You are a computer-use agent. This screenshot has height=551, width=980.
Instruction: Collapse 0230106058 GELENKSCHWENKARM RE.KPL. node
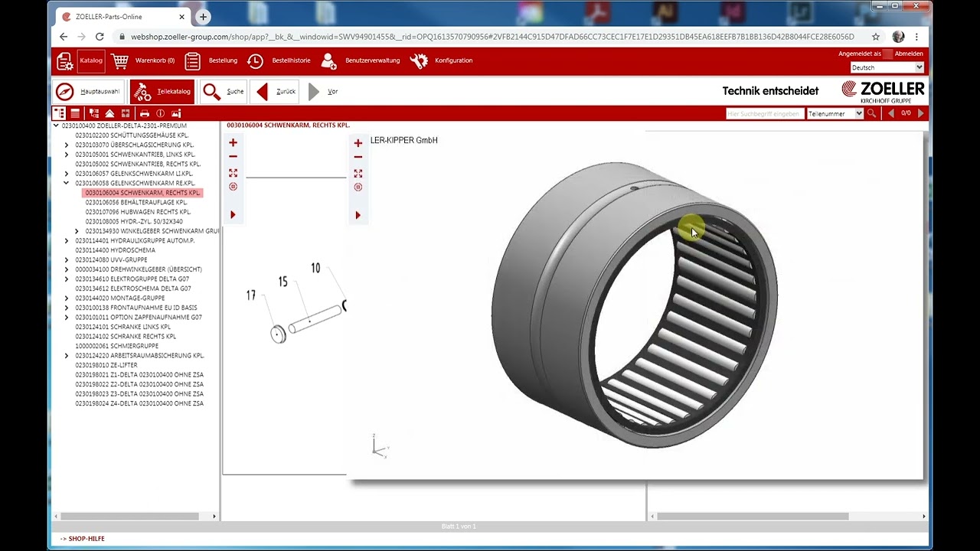click(x=67, y=183)
